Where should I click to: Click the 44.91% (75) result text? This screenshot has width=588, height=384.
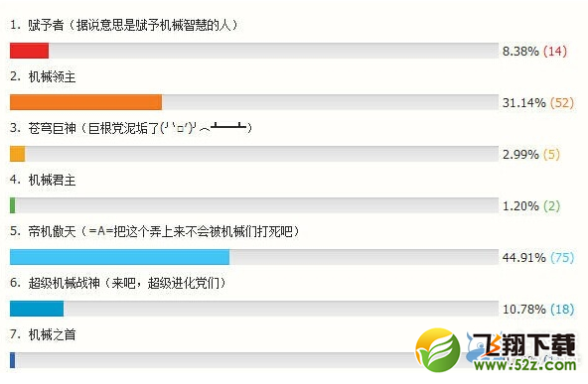[538, 258]
